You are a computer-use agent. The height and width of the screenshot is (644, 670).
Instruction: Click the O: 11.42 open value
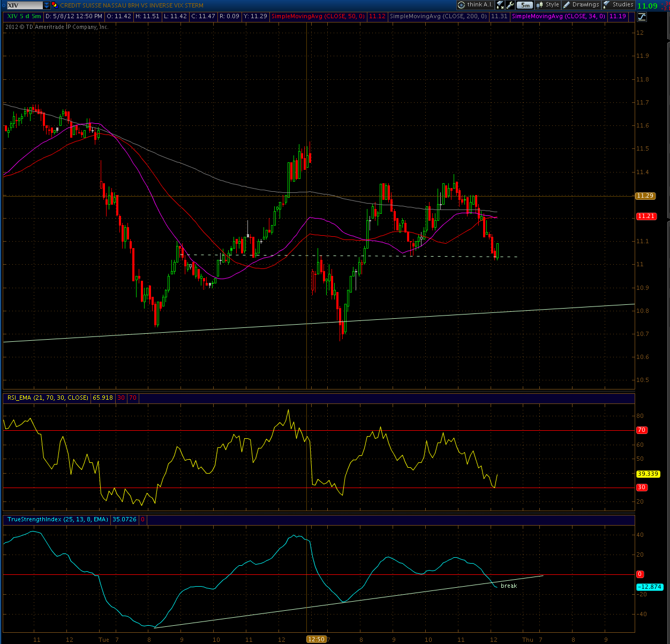119,16
